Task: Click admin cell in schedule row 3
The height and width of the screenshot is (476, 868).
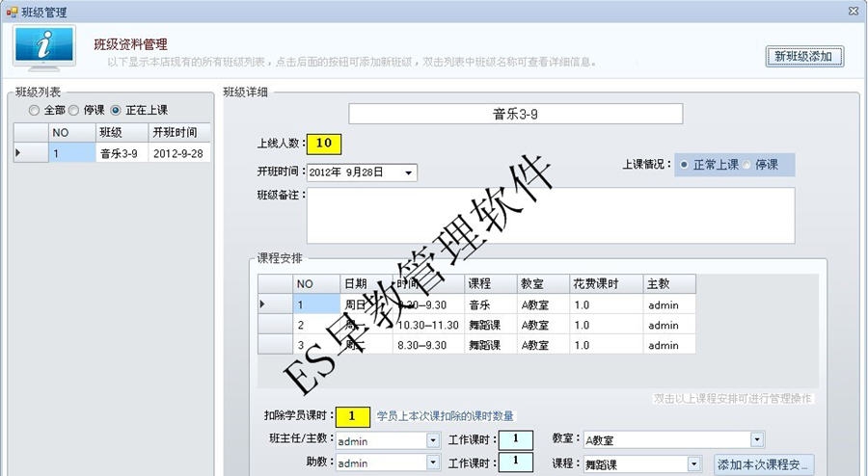Action: pos(669,345)
